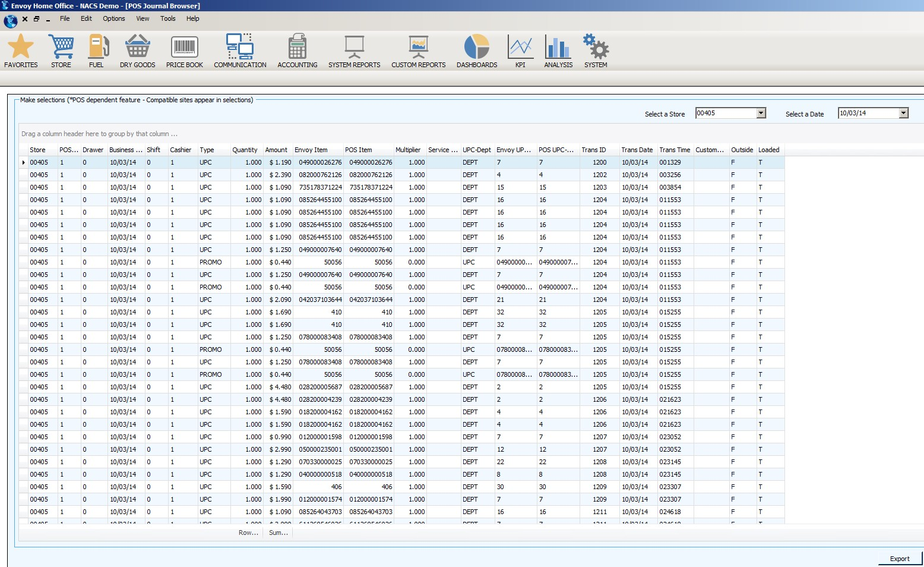Expand the Select a Store dropdown
The height and width of the screenshot is (567, 924).
[762, 112]
